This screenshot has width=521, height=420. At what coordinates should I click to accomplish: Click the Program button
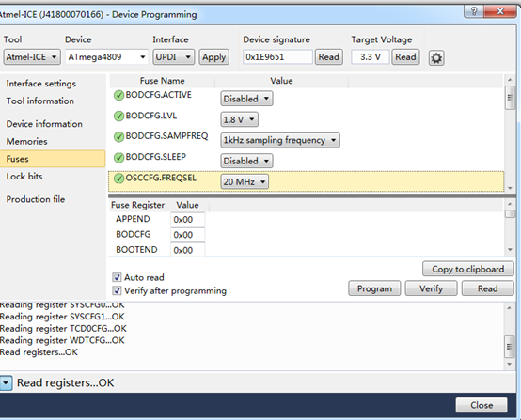click(374, 288)
